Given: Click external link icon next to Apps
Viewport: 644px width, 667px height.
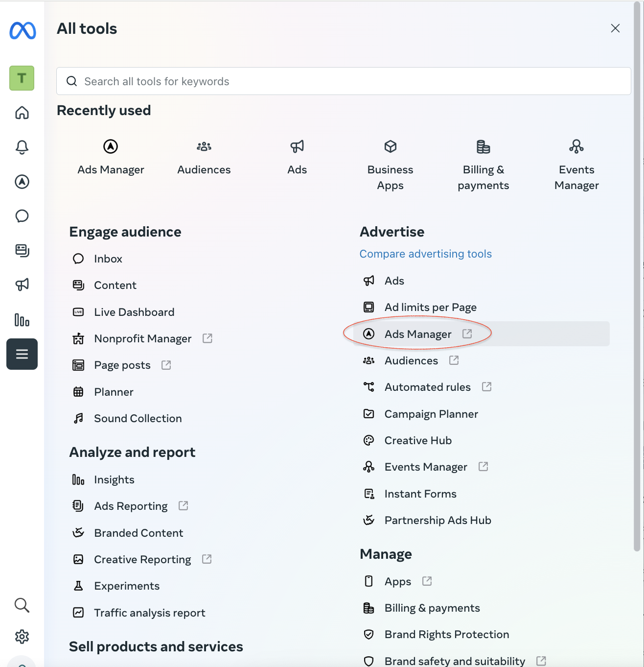Looking at the screenshot, I should pyautogui.click(x=427, y=581).
